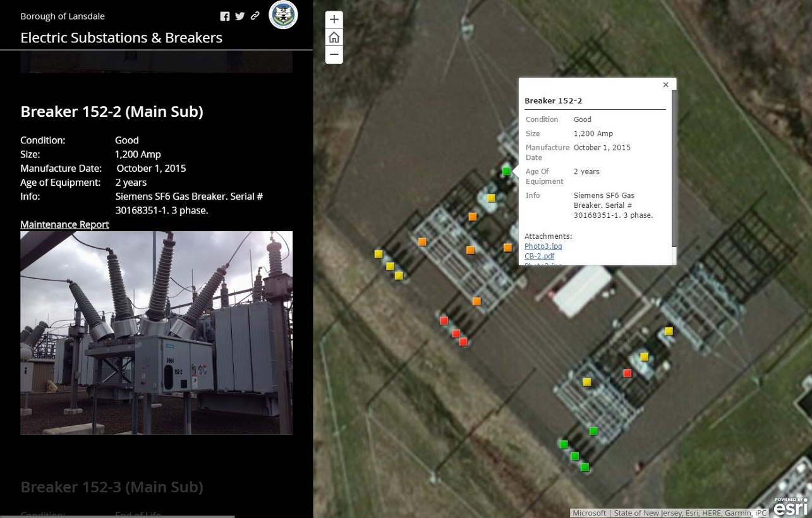Zoom out of the map

pyautogui.click(x=334, y=55)
